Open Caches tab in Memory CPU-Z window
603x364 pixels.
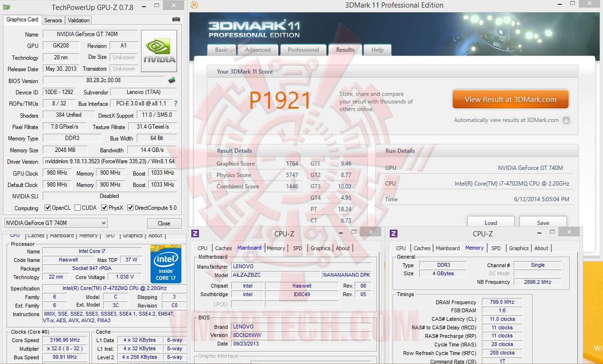pos(422,248)
